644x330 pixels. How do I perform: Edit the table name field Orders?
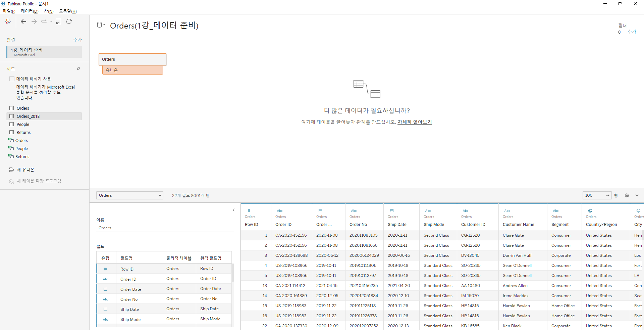click(165, 228)
